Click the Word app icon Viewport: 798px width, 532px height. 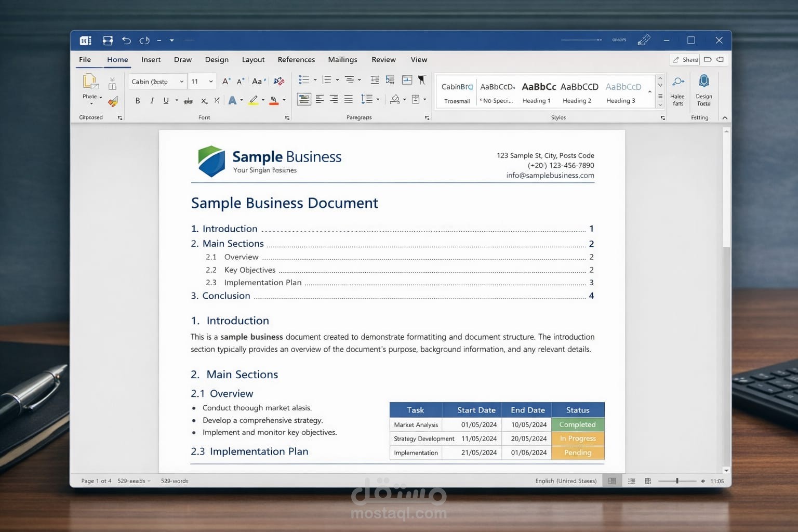click(x=86, y=40)
